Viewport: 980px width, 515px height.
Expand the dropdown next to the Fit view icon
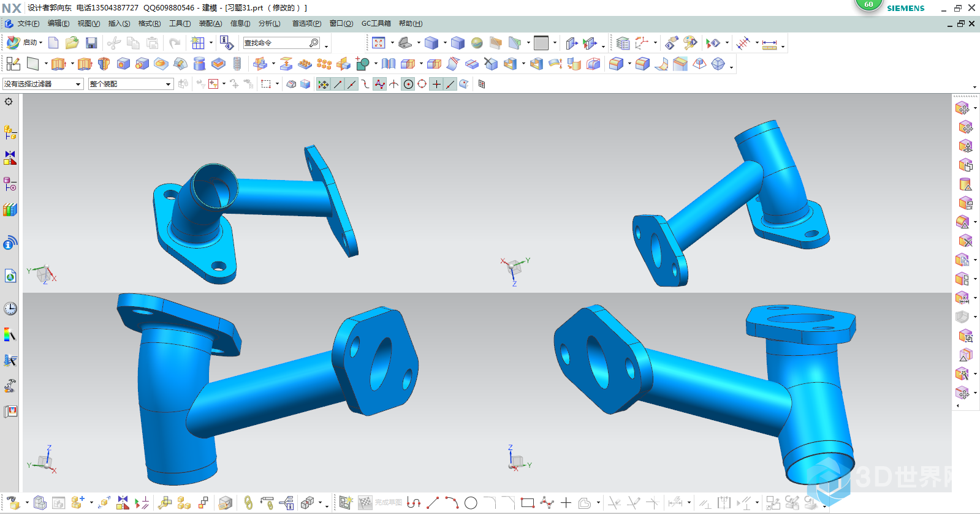click(x=392, y=43)
